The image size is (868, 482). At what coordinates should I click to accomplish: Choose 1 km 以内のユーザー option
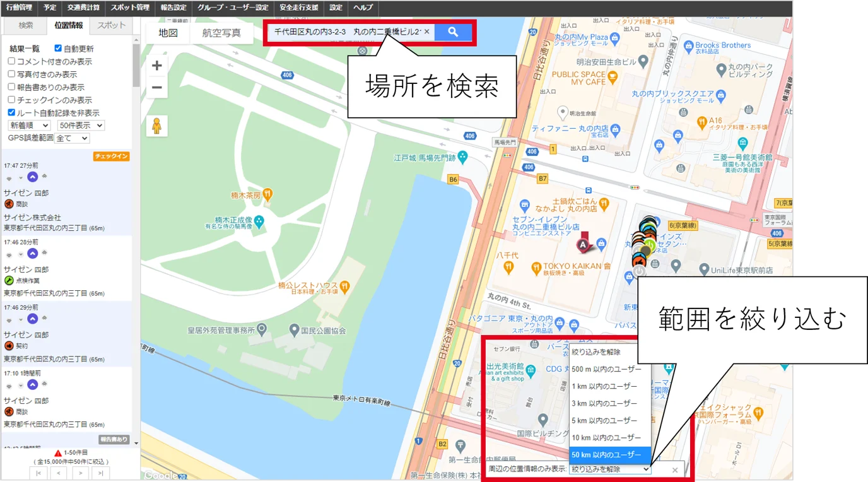(x=610, y=386)
